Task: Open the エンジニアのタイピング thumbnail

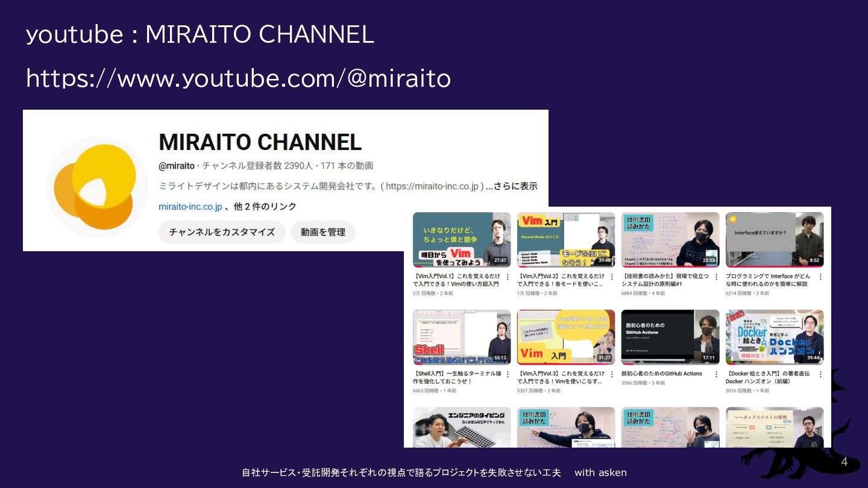Action: point(462,427)
